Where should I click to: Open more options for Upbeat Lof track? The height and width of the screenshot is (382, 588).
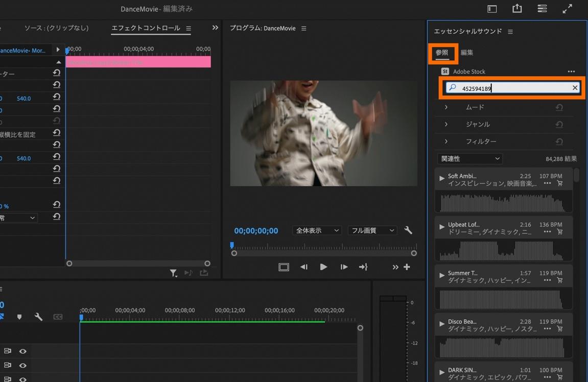click(x=547, y=232)
